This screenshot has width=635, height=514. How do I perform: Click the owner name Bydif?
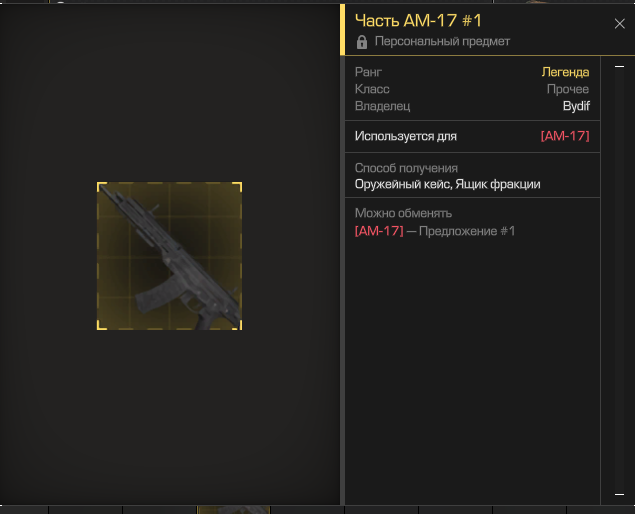click(576, 106)
